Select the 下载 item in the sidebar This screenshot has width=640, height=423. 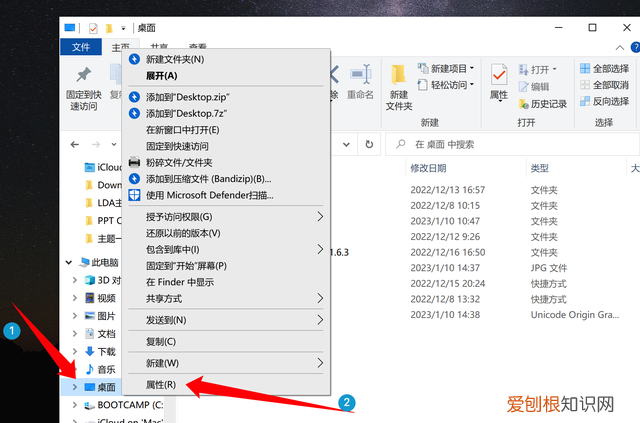[107, 352]
